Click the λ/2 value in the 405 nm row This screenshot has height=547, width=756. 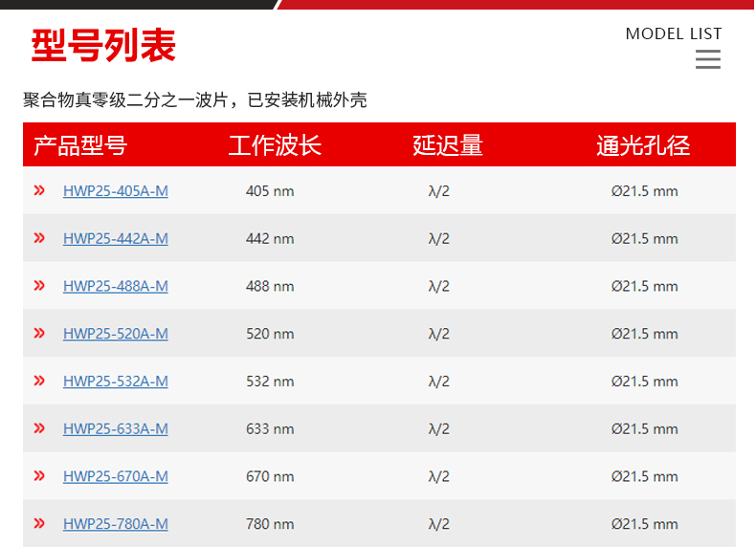point(438,191)
